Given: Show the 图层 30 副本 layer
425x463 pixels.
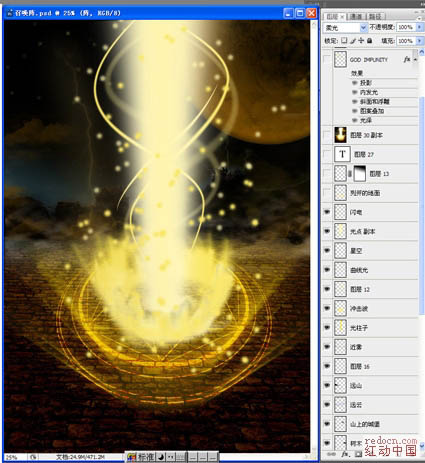Looking at the screenshot, I should (x=327, y=135).
